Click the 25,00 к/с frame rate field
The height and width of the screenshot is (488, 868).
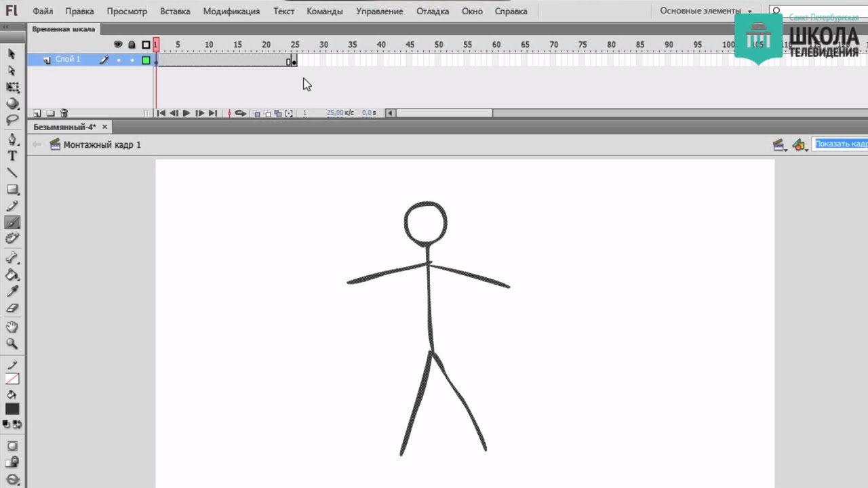click(340, 113)
